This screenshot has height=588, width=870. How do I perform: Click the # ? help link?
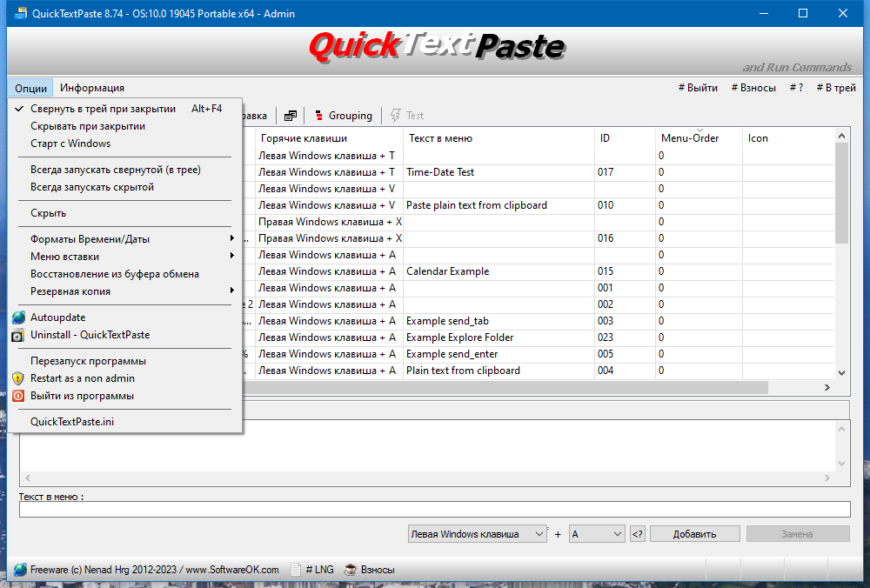(796, 88)
